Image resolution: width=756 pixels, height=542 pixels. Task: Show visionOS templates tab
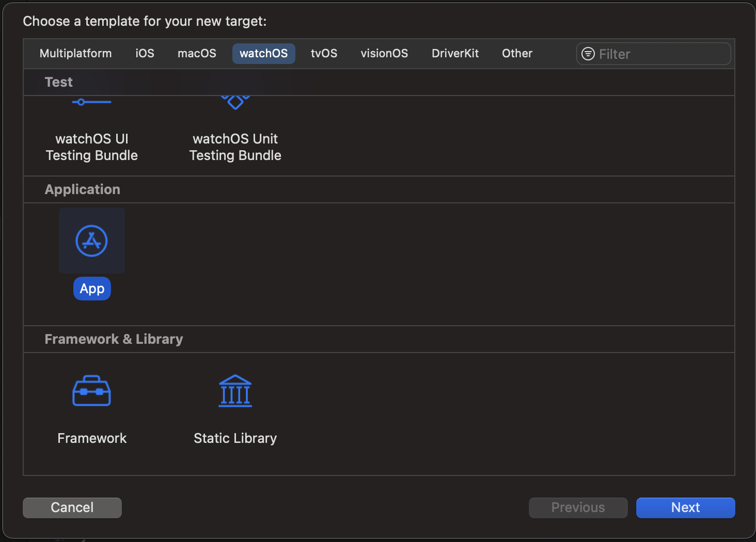point(385,54)
